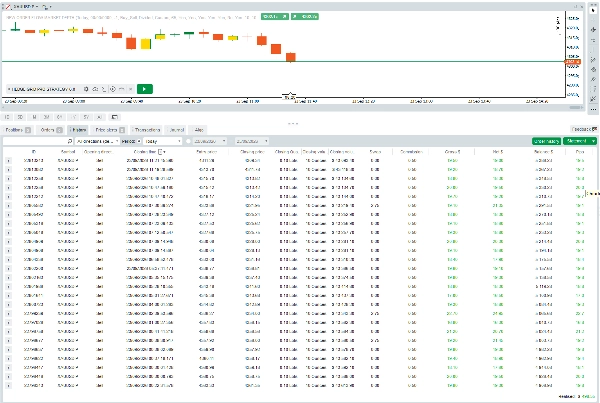Switch to the Orders tab

[51, 130]
